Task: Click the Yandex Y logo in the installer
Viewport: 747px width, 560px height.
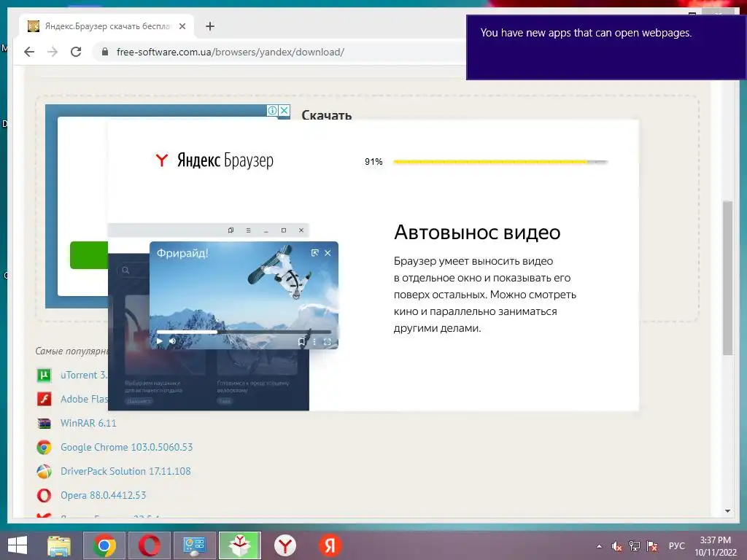Action: click(162, 160)
